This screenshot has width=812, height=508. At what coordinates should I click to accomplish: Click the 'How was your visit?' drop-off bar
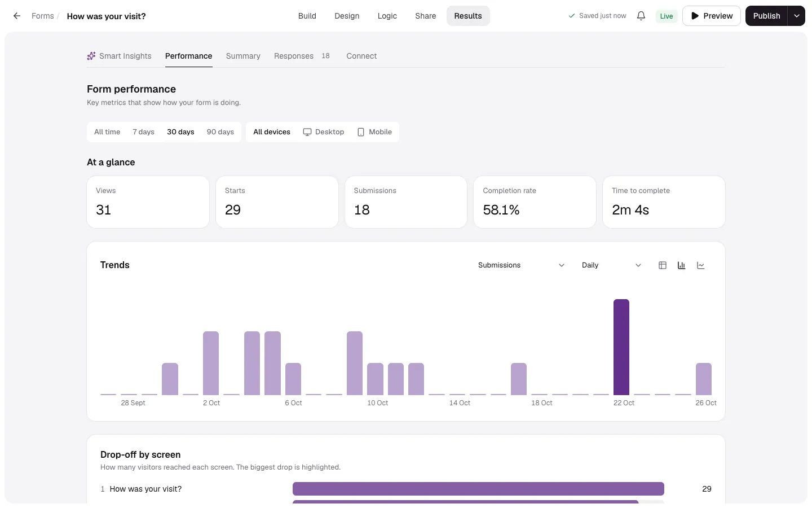point(478,489)
